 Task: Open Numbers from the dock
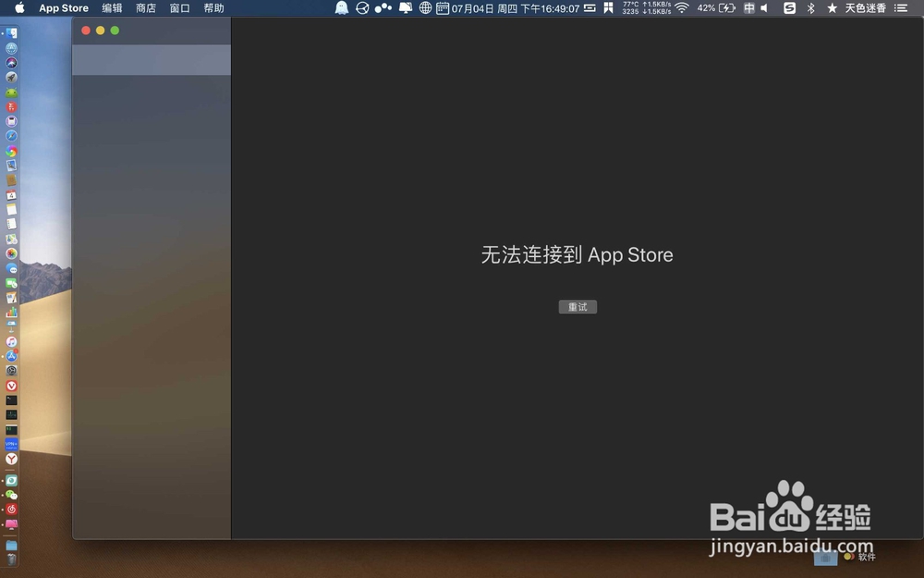pos(11,313)
